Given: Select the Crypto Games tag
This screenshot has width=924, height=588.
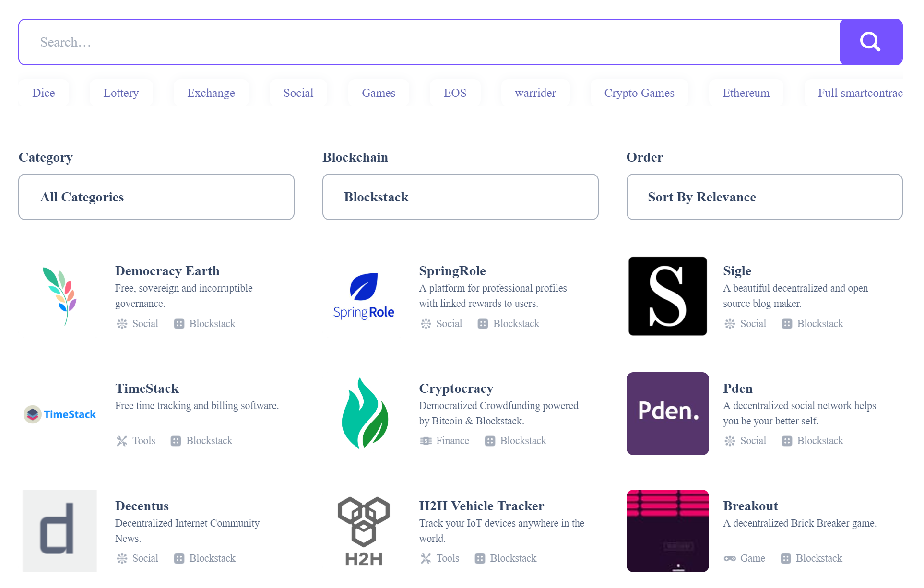Looking at the screenshot, I should (639, 93).
